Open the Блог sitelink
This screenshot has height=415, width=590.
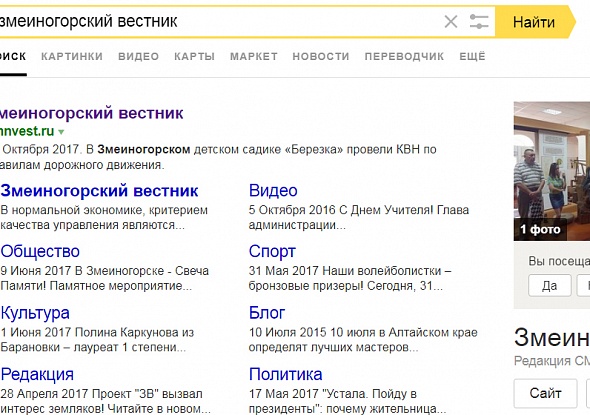click(x=267, y=313)
